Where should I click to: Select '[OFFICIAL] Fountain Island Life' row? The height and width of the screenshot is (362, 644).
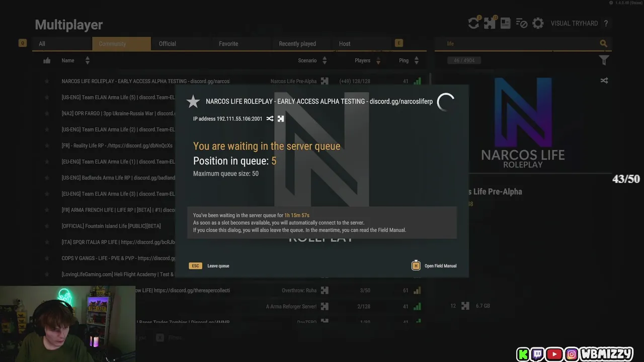111,226
